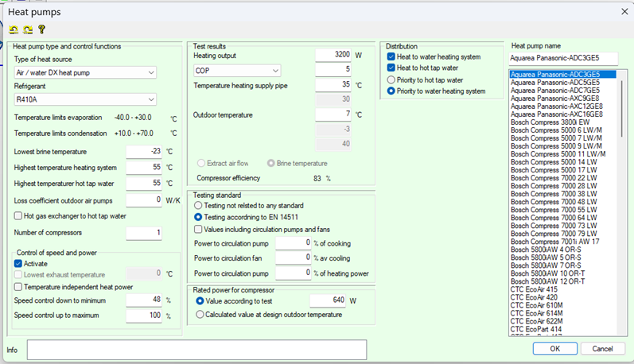Select Priority to hot tap water
The height and width of the screenshot is (364, 634).
tap(391, 79)
